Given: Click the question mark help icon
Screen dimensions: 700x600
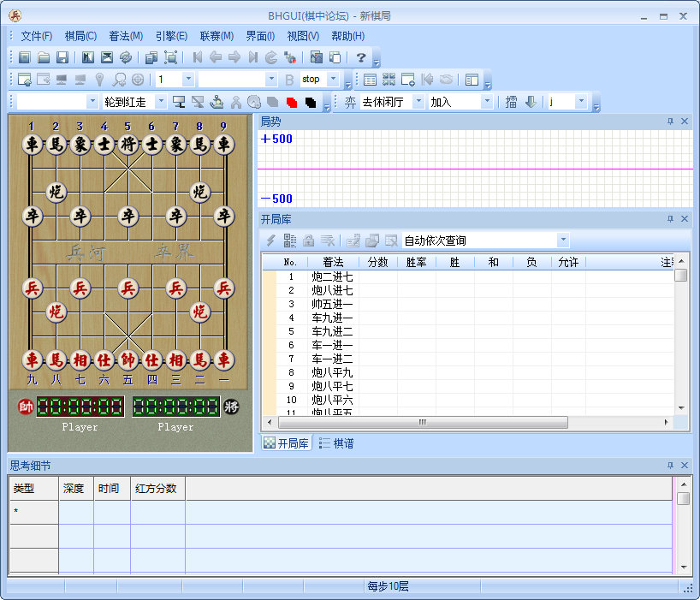Looking at the screenshot, I should [361, 57].
